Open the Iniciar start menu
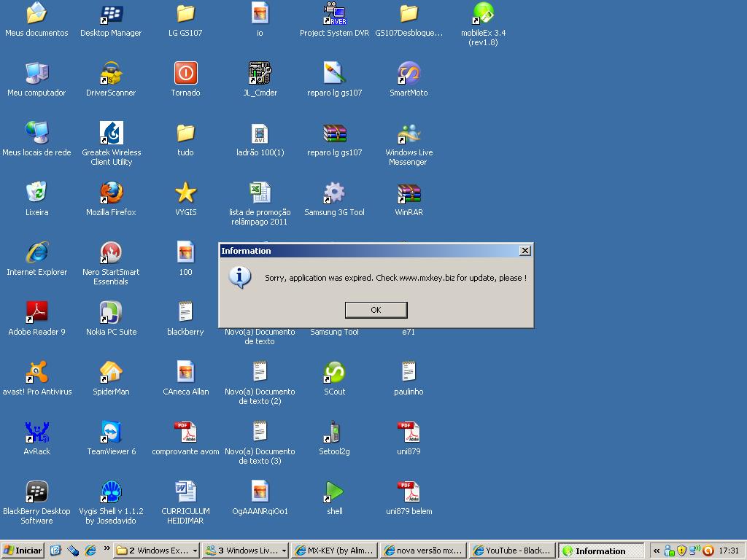The width and height of the screenshot is (747, 560). pyautogui.click(x=23, y=551)
